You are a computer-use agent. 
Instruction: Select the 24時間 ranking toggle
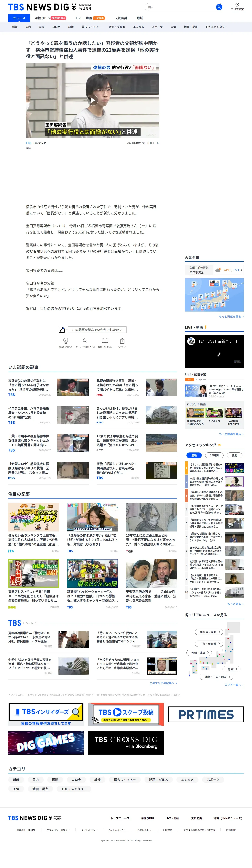point(214,455)
